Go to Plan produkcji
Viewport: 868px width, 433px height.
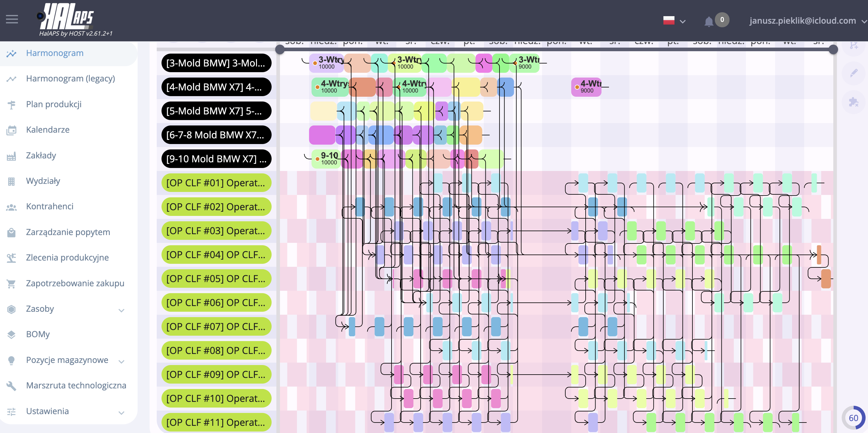(x=54, y=104)
